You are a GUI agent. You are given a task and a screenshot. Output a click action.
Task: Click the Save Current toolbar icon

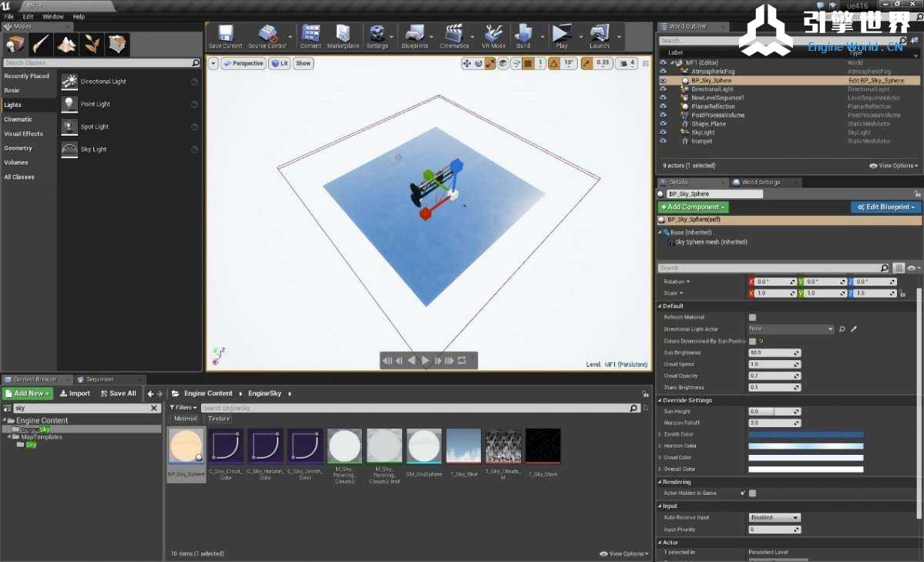(225, 36)
